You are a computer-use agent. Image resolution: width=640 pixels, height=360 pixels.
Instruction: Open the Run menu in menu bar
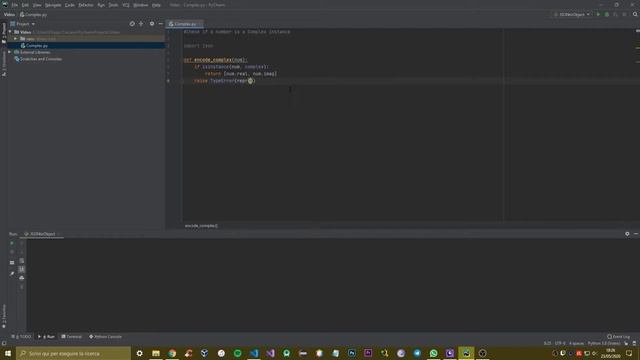(101, 5)
